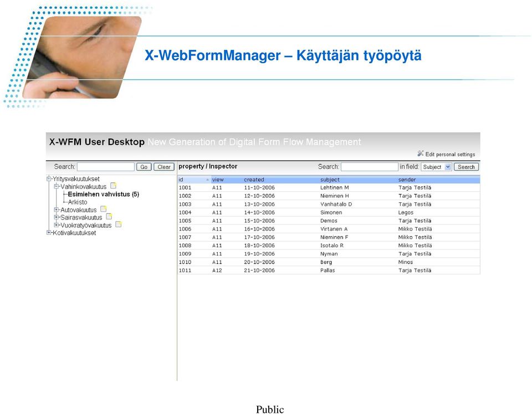The height and width of the screenshot is (414, 532).
Task: Click date 12-10-2006 cell
Action: pyautogui.click(x=259, y=196)
